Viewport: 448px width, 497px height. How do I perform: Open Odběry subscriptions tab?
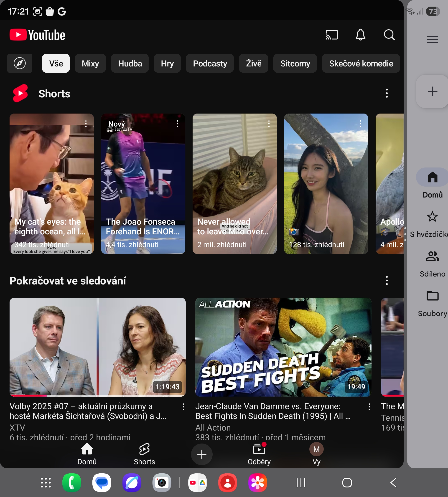(x=259, y=454)
